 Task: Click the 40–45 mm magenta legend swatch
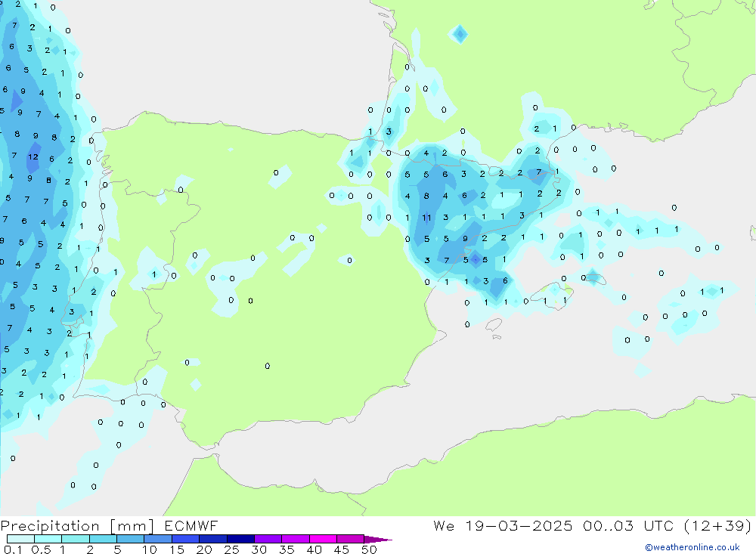pyautogui.click(x=323, y=539)
